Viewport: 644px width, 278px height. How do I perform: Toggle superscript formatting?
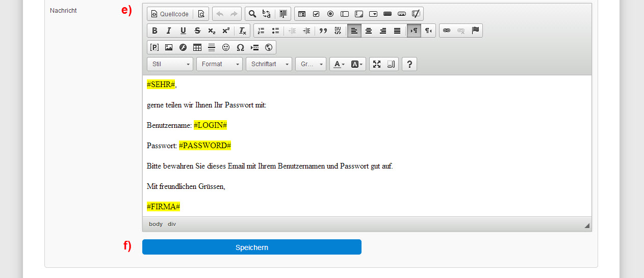click(x=226, y=31)
